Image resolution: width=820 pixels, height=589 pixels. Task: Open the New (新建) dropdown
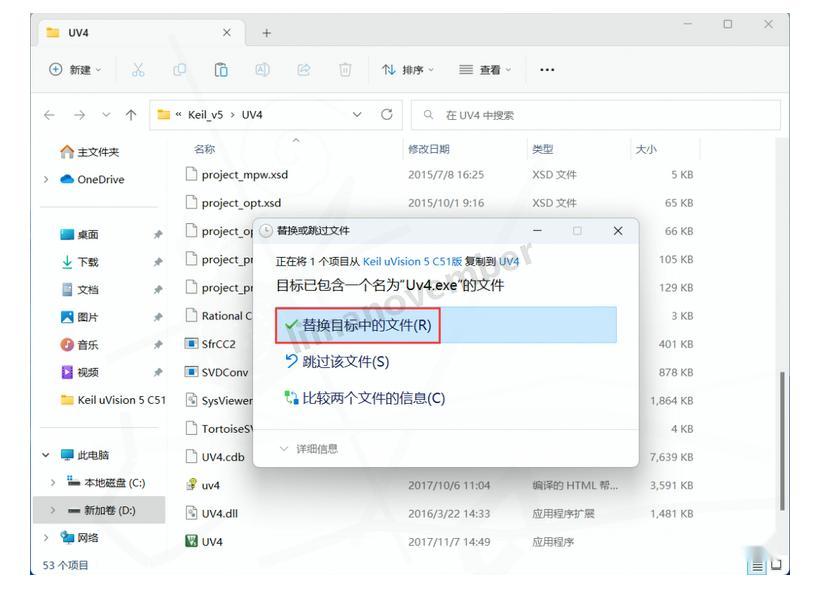[x=75, y=70]
